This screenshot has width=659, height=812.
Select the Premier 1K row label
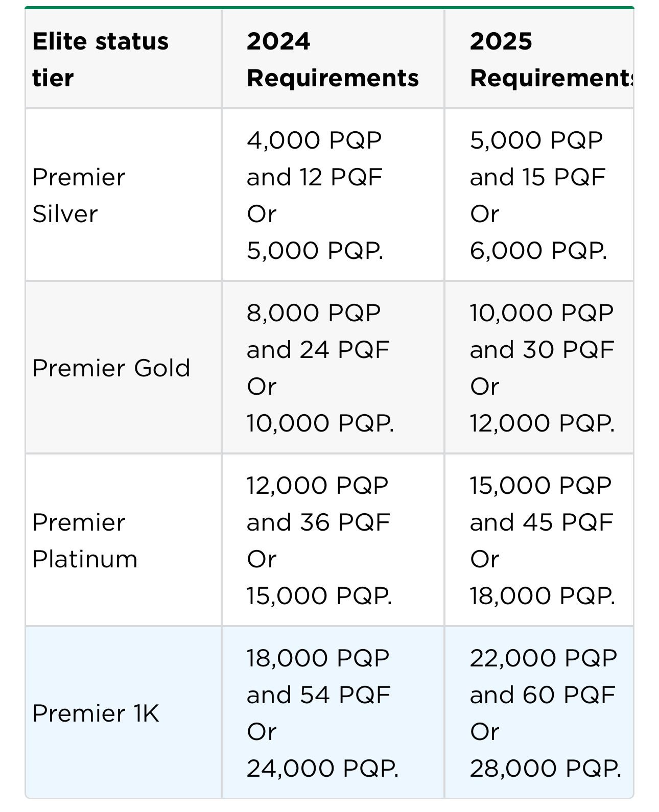96,713
